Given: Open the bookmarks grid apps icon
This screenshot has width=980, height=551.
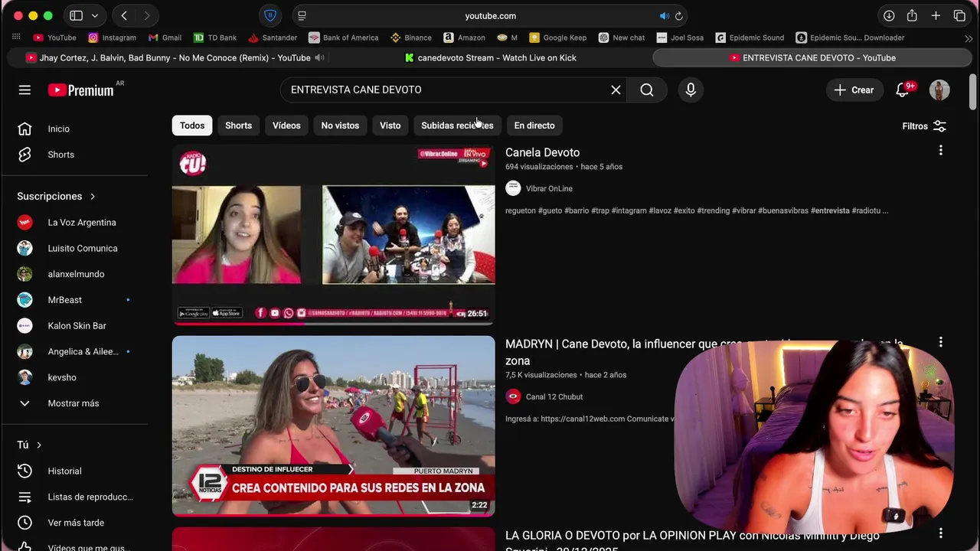Looking at the screenshot, I should (x=16, y=37).
